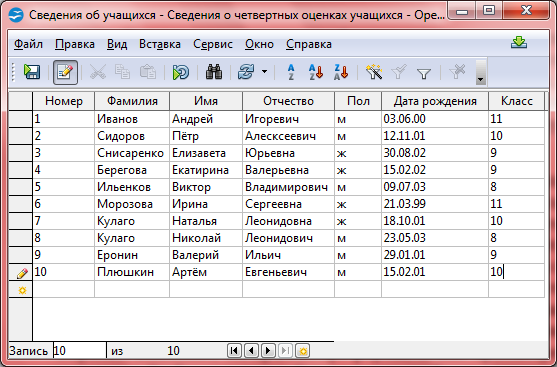Screen dimensions: 557x367
Task: Go to the next record
Action: pyautogui.click(x=268, y=351)
